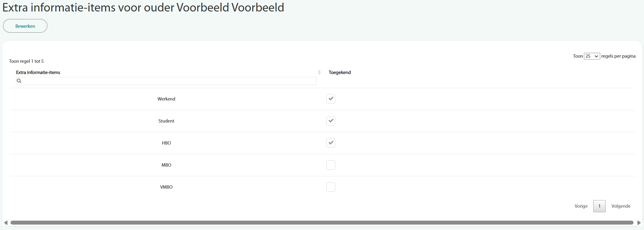Go to next page via Volgende

tap(621, 206)
